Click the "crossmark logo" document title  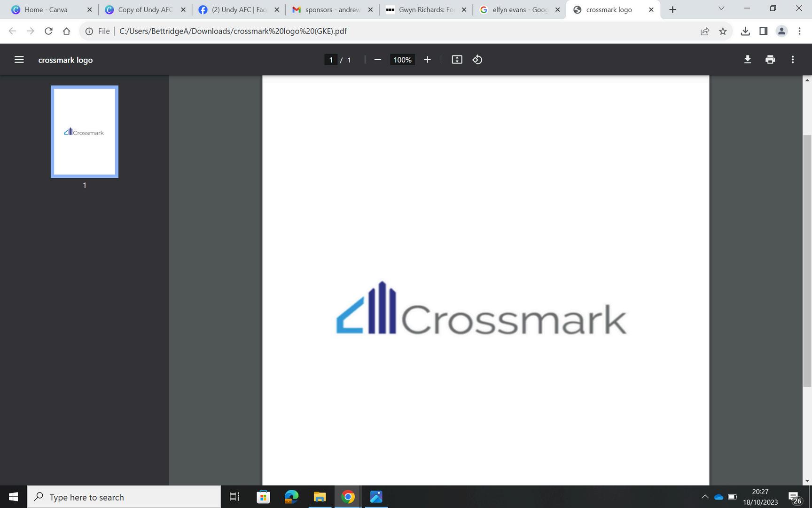point(65,60)
